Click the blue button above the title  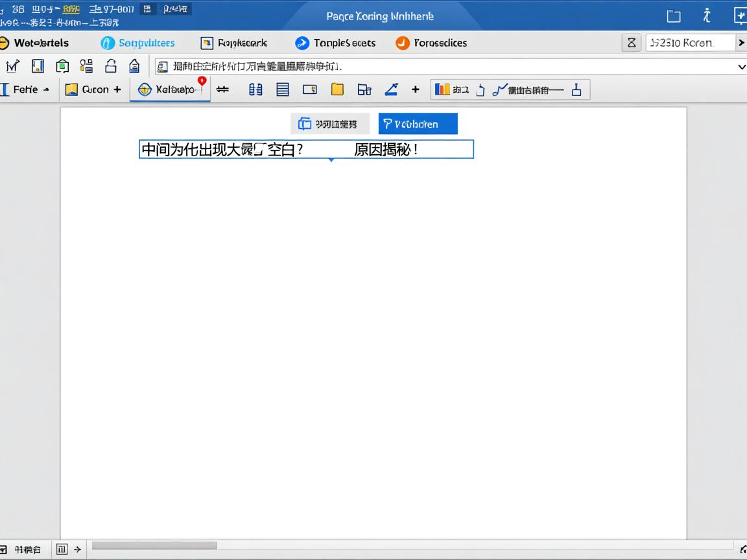point(418,124)
